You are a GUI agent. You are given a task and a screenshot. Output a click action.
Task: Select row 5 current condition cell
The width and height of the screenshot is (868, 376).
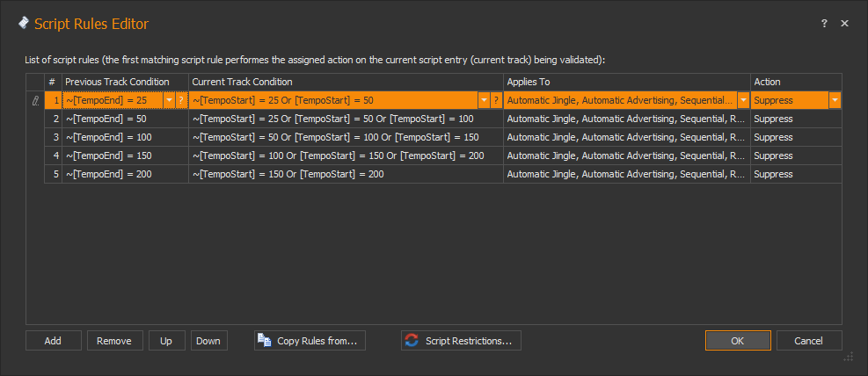[346, 174]
